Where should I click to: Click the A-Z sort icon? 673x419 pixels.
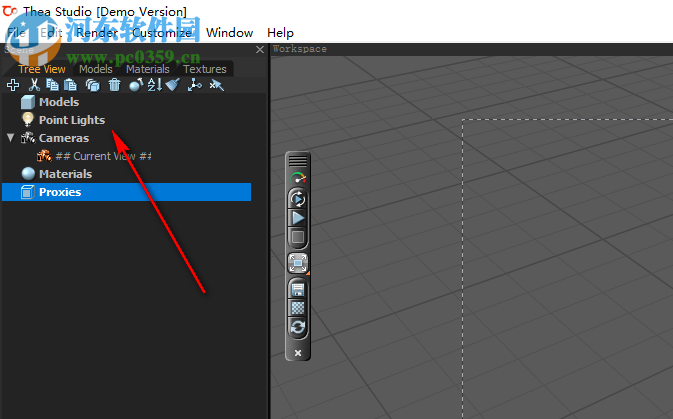(x=155, y=85)
